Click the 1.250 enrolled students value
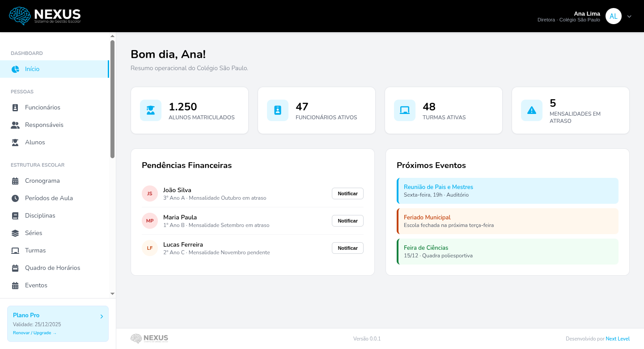644x349 pixels. [183, 107]
